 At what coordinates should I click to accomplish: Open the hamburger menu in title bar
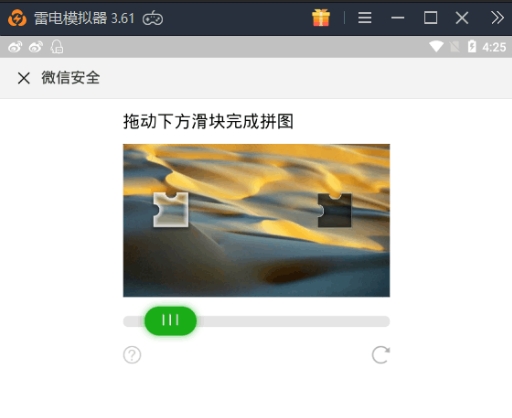click(x=365, y=18)
